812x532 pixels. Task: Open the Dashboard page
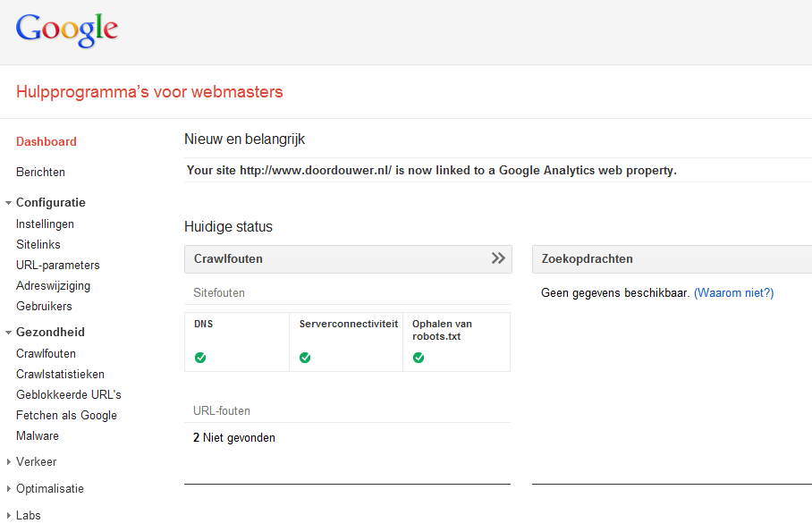pyautogui.click(x=47, y=141)
